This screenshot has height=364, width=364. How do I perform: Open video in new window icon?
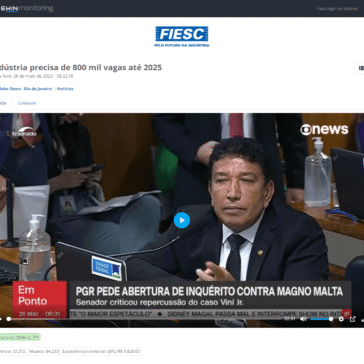click(x=353, y=319)
